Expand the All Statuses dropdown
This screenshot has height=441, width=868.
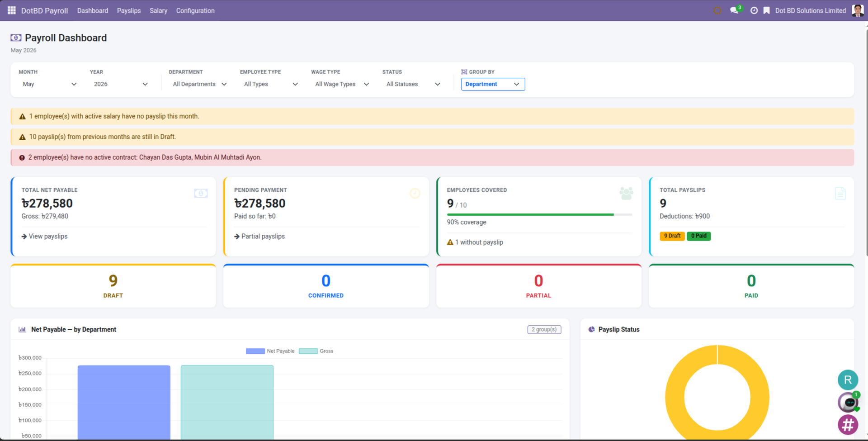pyautogui.click(x=413, y=84)
